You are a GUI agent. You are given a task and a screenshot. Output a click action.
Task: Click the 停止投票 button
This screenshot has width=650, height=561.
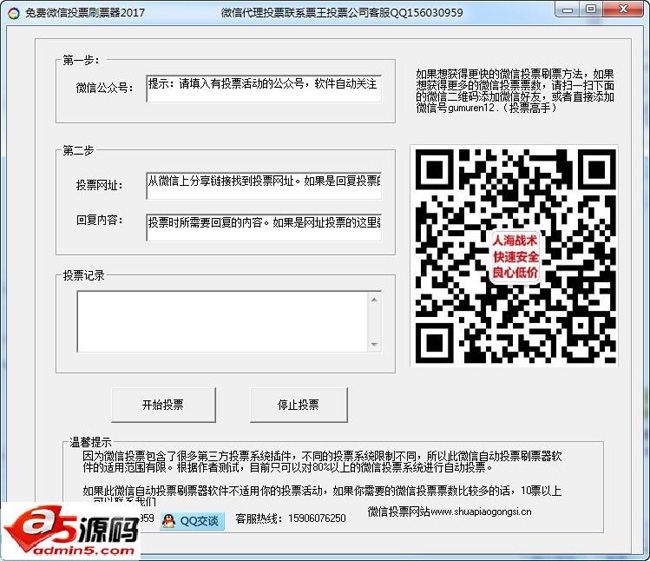tap(298, 405)
